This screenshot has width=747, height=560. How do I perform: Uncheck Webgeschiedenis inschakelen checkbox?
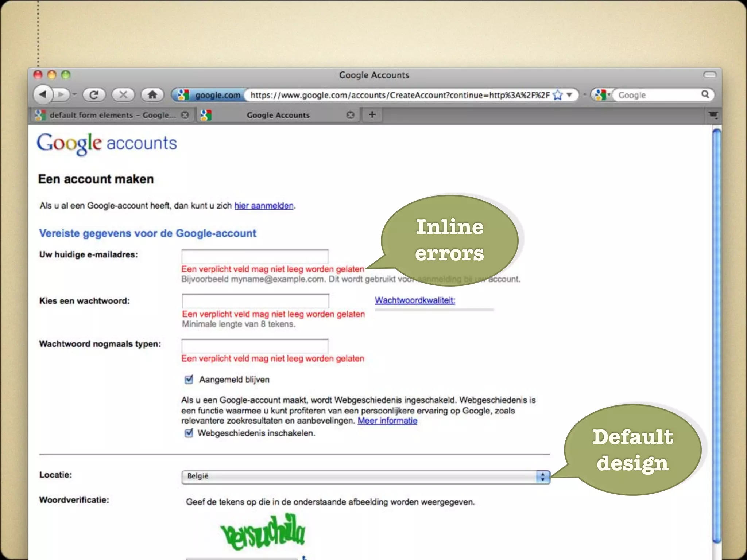189,433
